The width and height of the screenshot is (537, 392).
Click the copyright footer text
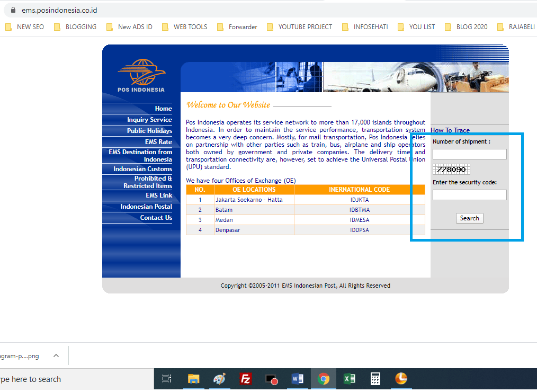[305, 286]
